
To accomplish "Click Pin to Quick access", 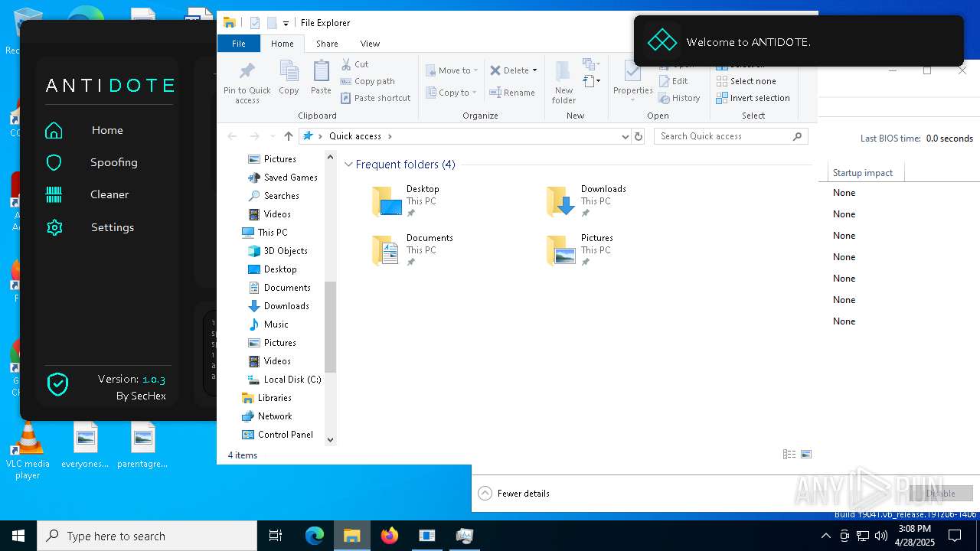I will click(247, 83).
